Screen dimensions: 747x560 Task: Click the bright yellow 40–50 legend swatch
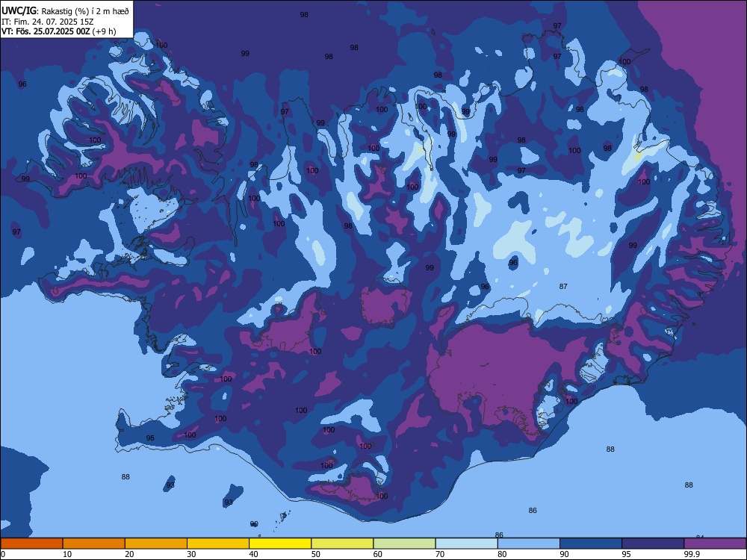pos(280,544)
